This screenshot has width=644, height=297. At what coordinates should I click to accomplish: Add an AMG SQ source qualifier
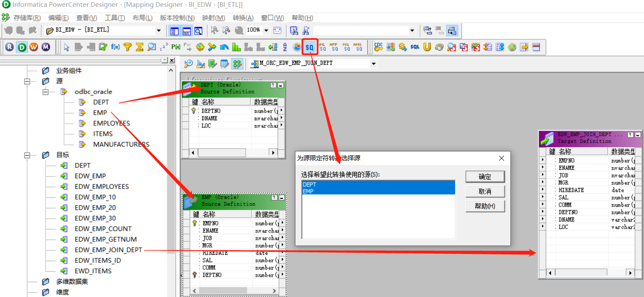(x=358, y=47)
